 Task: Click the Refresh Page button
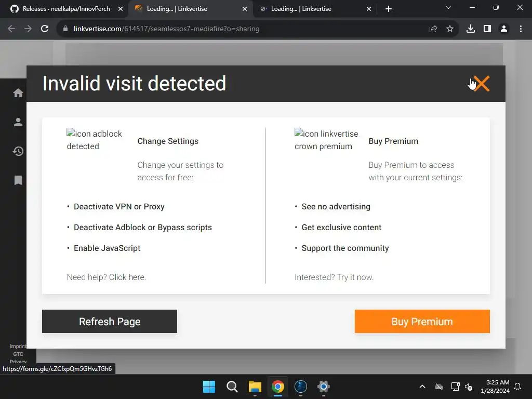click(x=110, y=321)
